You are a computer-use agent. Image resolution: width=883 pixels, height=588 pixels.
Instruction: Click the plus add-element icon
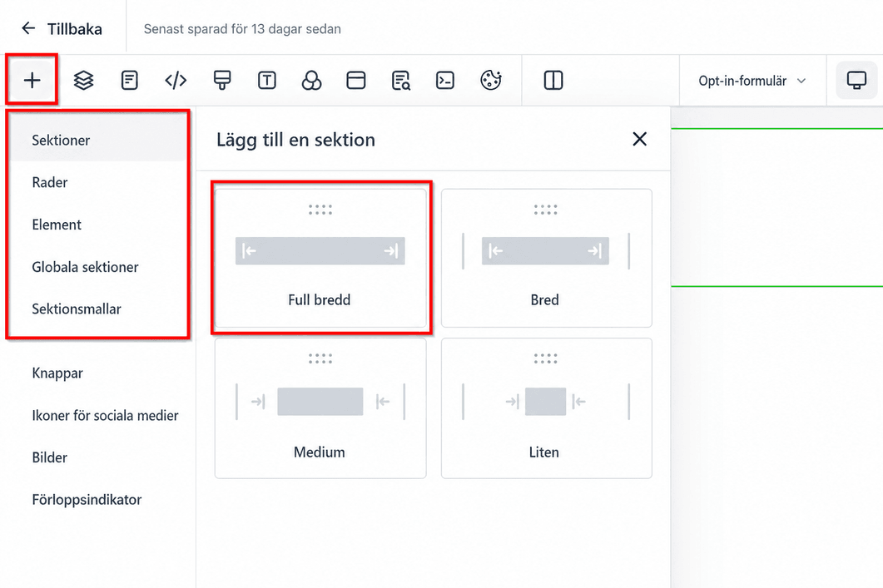pyautogui.click(x=32, y=81)
